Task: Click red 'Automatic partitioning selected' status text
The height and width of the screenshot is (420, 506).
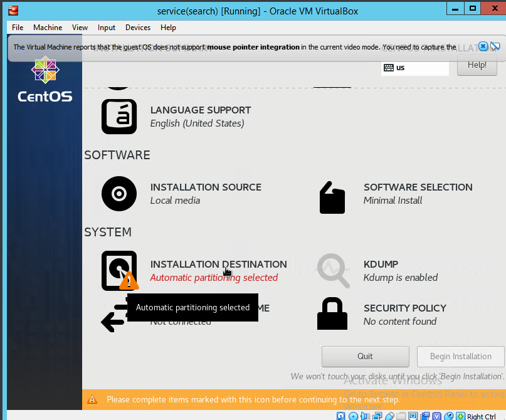Action: [x=214, y=278]
